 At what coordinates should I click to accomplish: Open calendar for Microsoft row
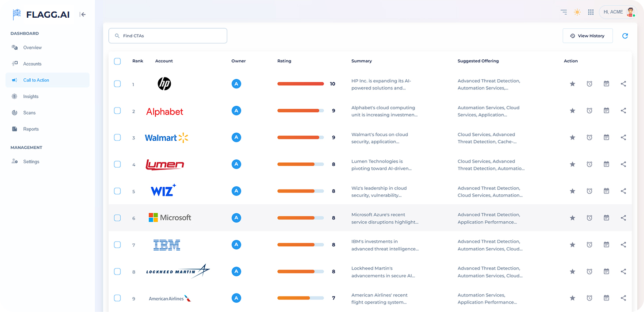(606, 218)
